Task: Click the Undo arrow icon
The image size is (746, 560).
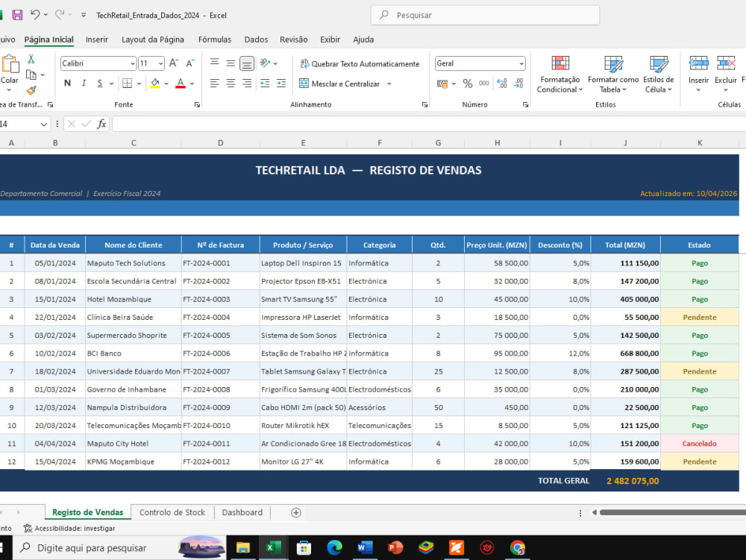Action: point(35,15)
